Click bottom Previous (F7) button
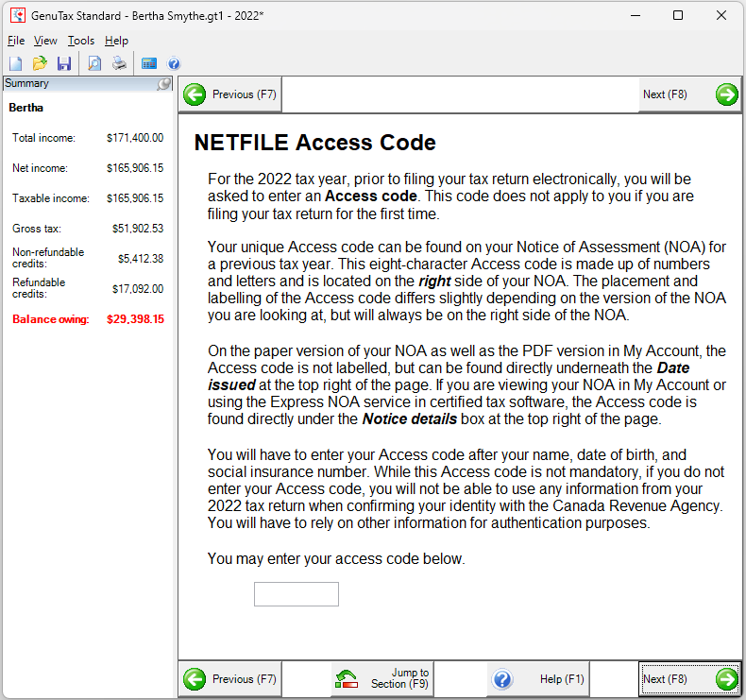 pyautogui.click(x=230, y=679)
